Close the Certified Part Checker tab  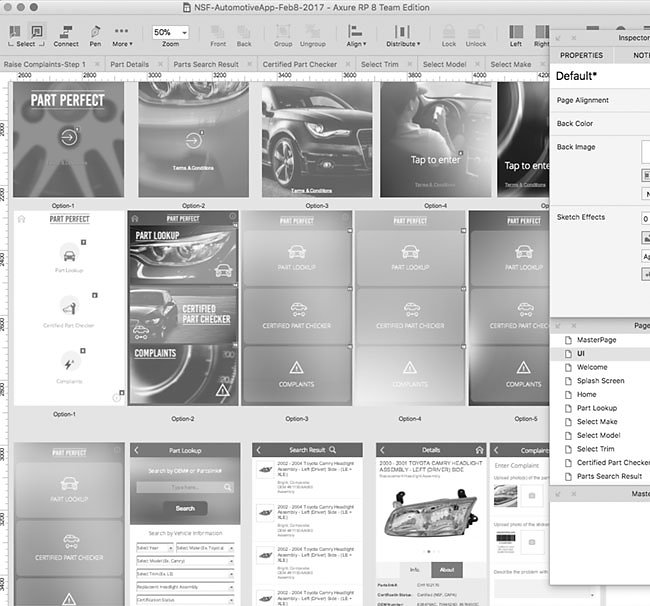click(348, 64)
